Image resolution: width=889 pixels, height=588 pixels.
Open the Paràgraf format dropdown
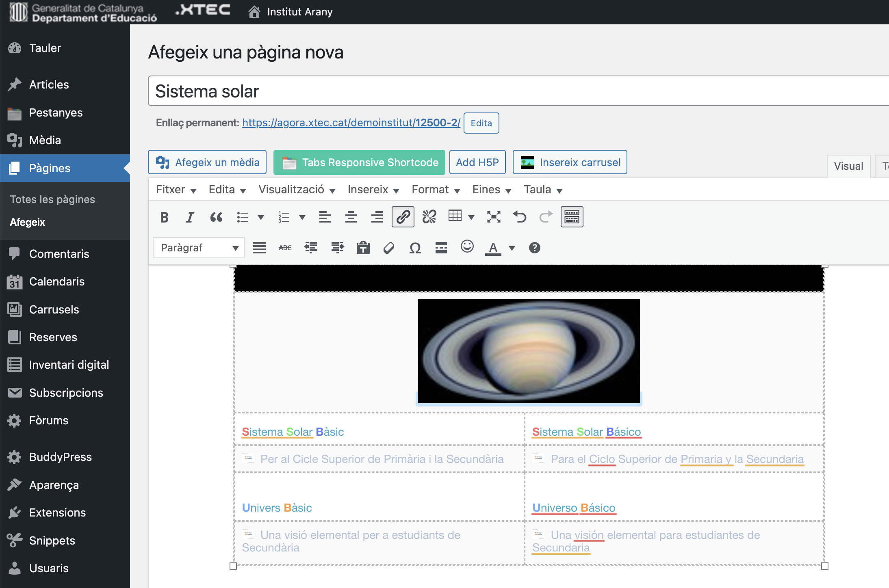(x=199, y=248)
